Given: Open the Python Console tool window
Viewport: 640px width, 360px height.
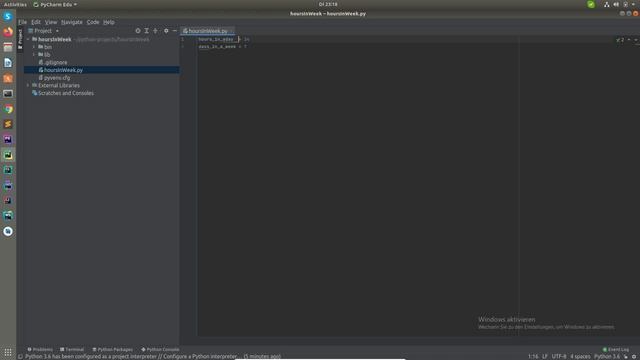Looking at the screenshot, I should coord(160,349).
